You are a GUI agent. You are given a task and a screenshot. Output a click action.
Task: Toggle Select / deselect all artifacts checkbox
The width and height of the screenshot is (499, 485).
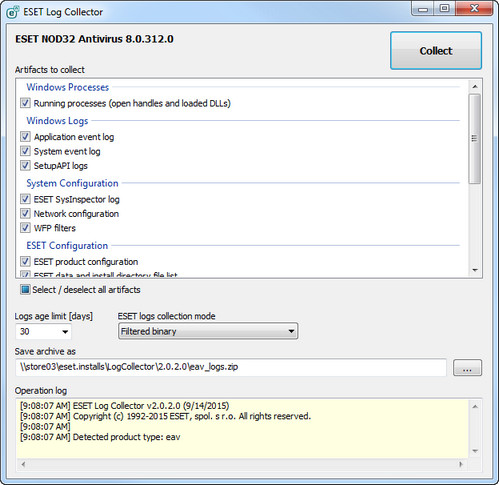[x=25, y=289]
